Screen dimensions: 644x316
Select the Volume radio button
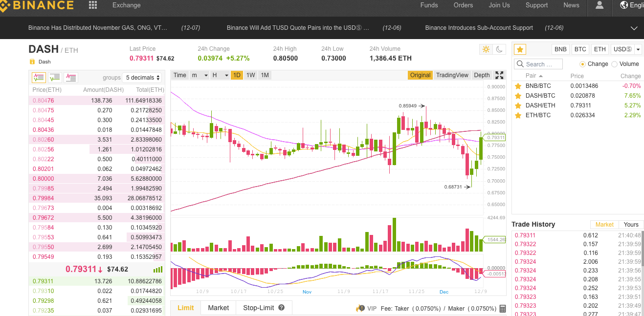[x=613, y=64]
